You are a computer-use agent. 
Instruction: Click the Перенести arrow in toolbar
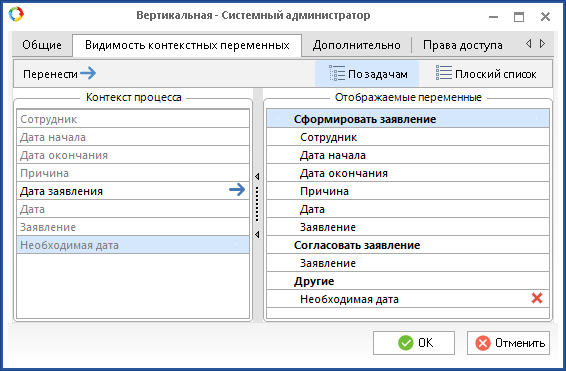[88, 73]
